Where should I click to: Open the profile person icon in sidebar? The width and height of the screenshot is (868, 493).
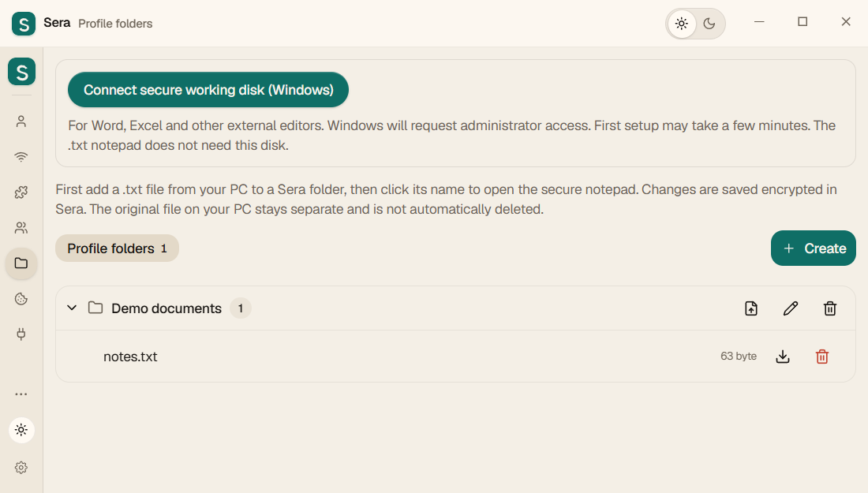pos(21,121)
